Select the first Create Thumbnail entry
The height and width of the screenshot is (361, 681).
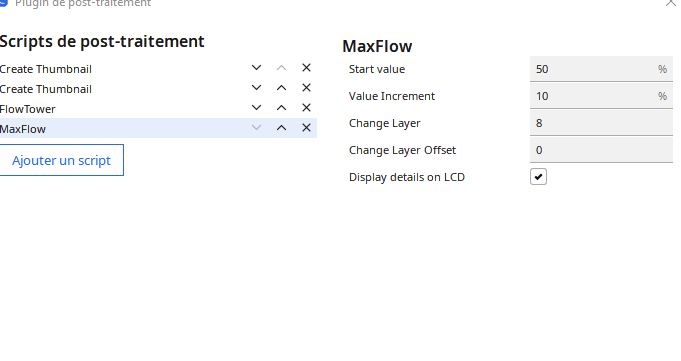tap(122, 69)
